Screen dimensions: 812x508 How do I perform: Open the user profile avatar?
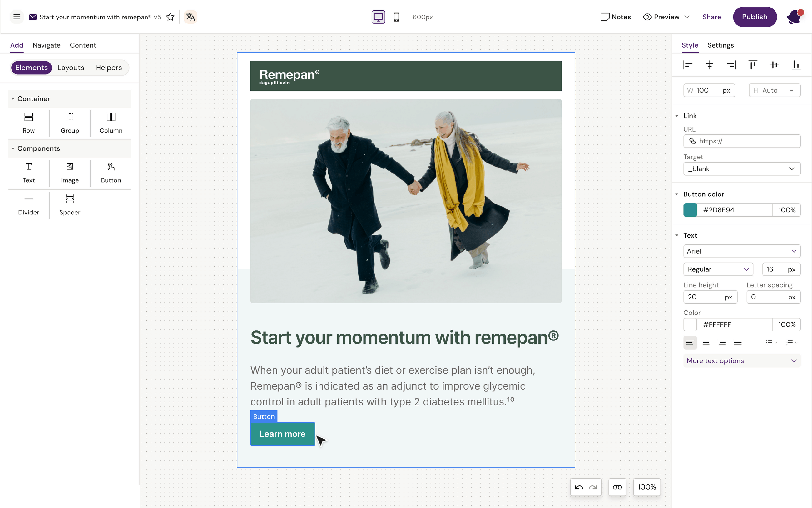(795, 17)
